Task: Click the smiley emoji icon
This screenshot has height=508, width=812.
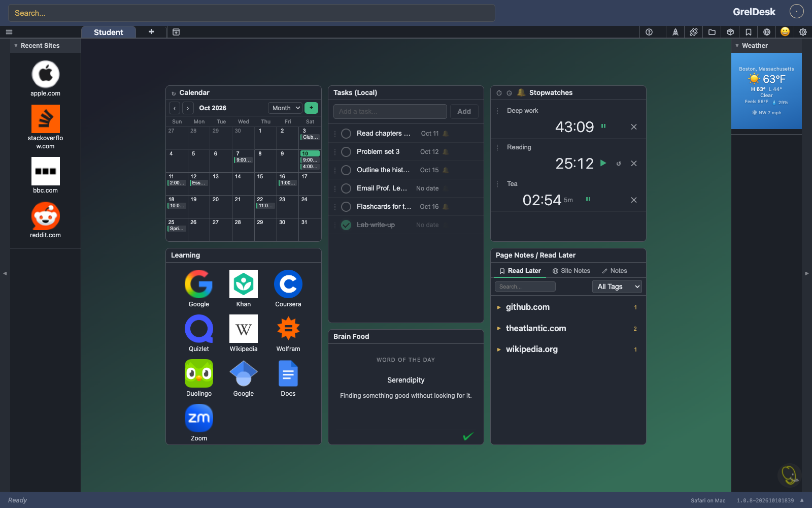Action: pyautogui.click(x=785, y=31)
